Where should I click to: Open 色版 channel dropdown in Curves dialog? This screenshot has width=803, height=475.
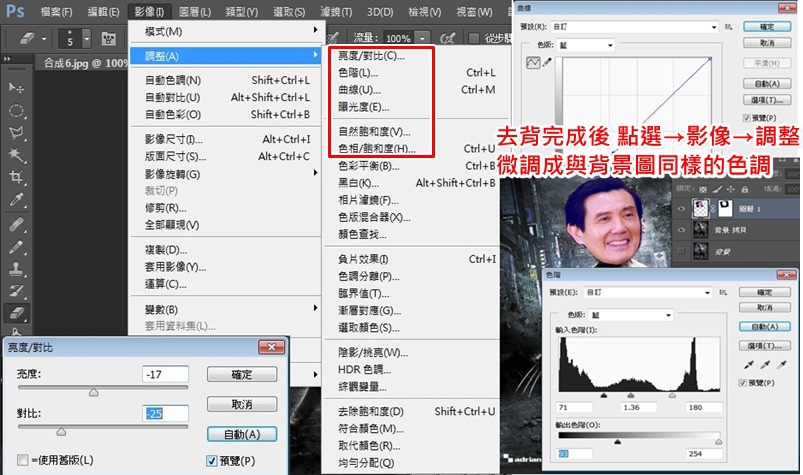(x=585, y=45)
